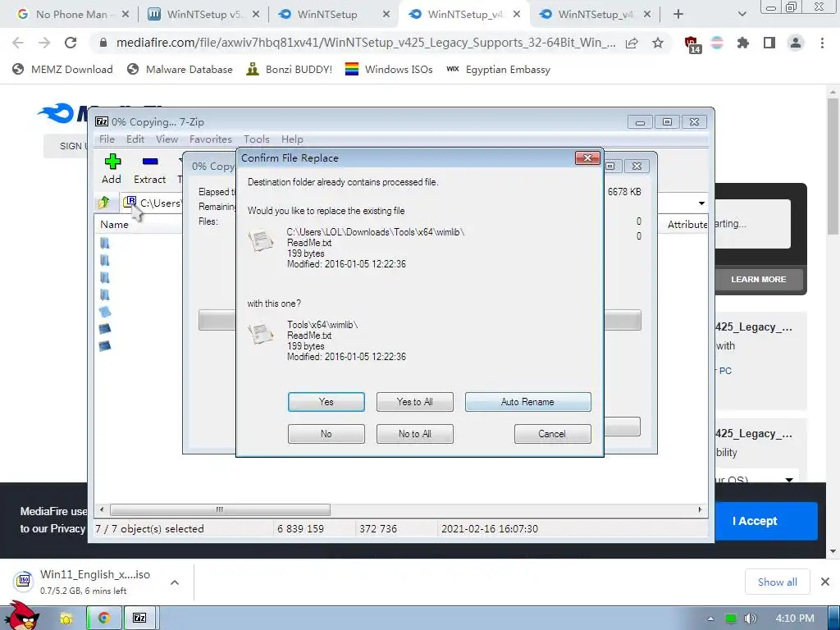Open the folder icon on taskbar

(x=66, y=619)
